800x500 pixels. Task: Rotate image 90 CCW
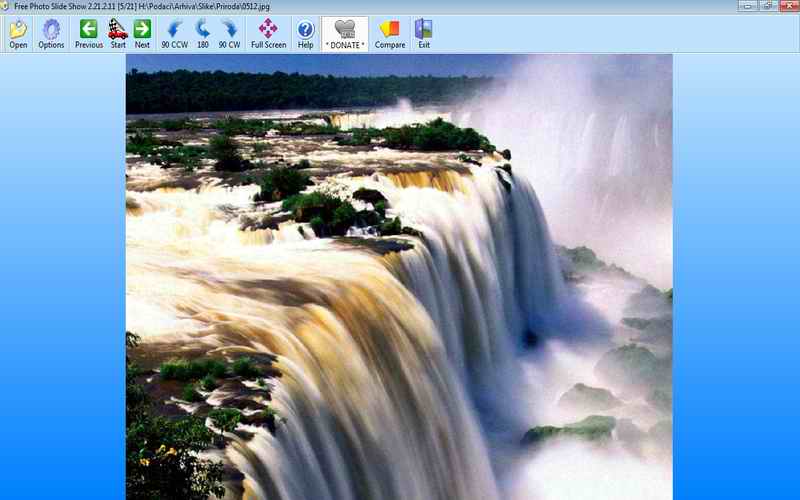pos(174,33)
